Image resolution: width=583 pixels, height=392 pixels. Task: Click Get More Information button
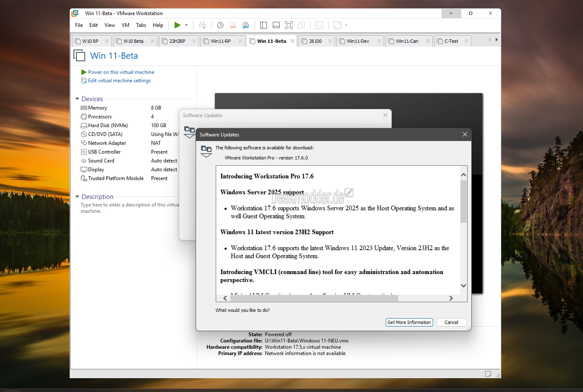coord(409,322)
